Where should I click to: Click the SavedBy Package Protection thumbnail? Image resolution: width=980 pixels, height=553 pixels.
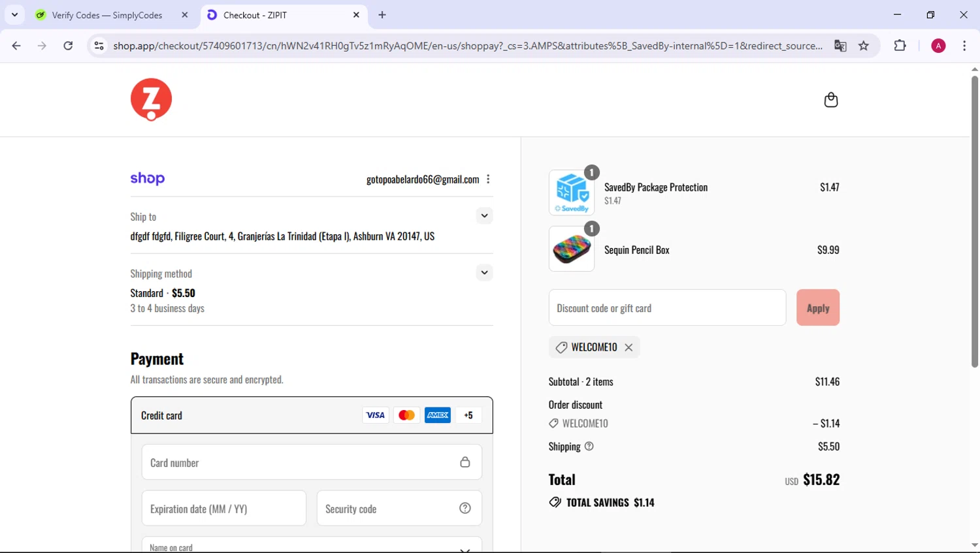pos(572,193)
